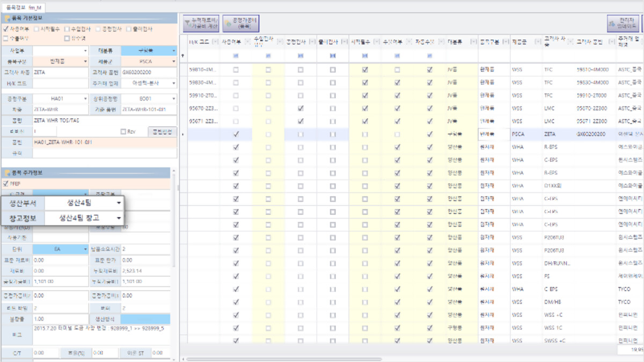
Task: Toggle the 공정검사 checkbox in basic info
Action: pyautogui.click(x=97, y=29)
